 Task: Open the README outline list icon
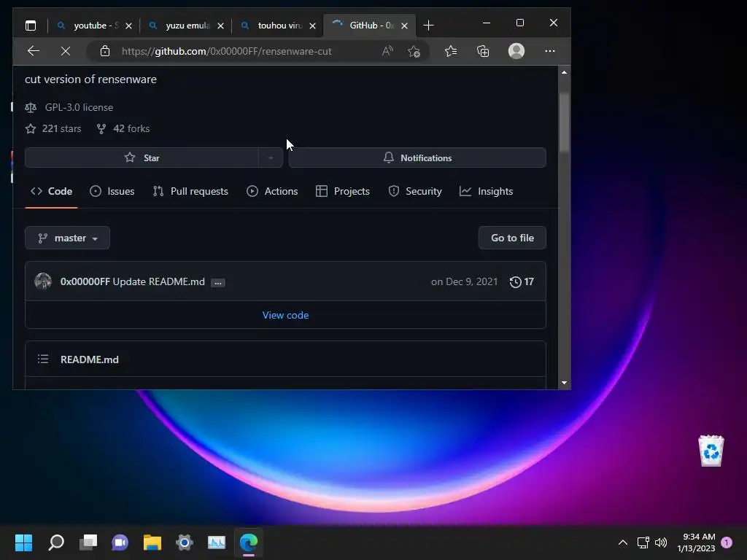(x=43, y=359)
